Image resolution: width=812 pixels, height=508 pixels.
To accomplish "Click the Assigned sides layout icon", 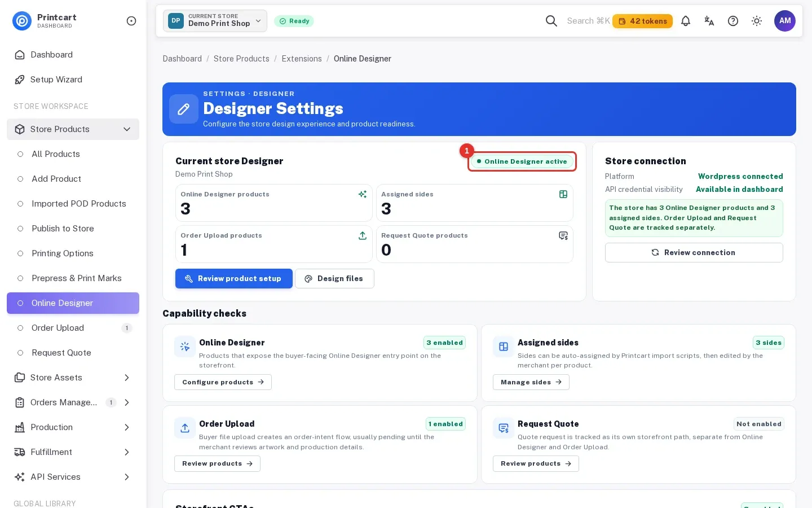I will [x=563, y=194].
